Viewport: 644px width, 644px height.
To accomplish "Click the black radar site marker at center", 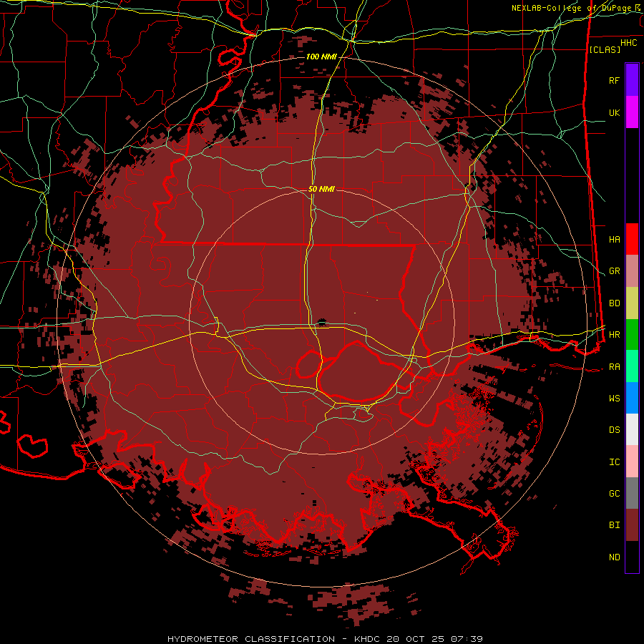I will click(x=322, y=323).
